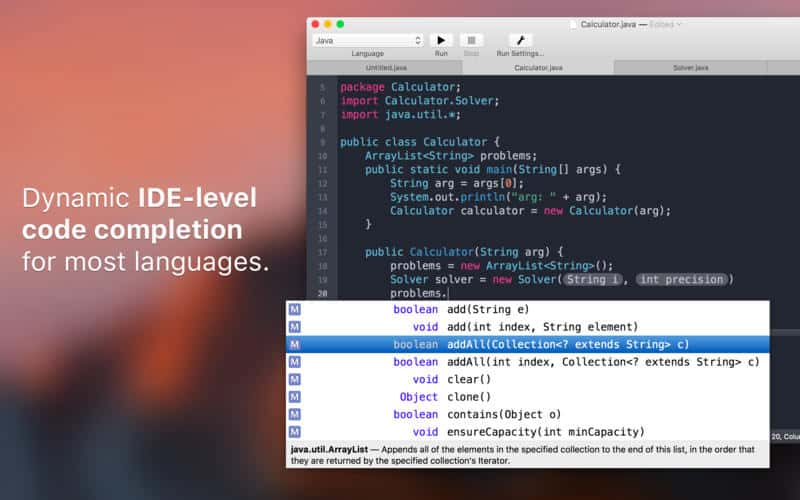Select the Calculator.java tab

[538, 68]
